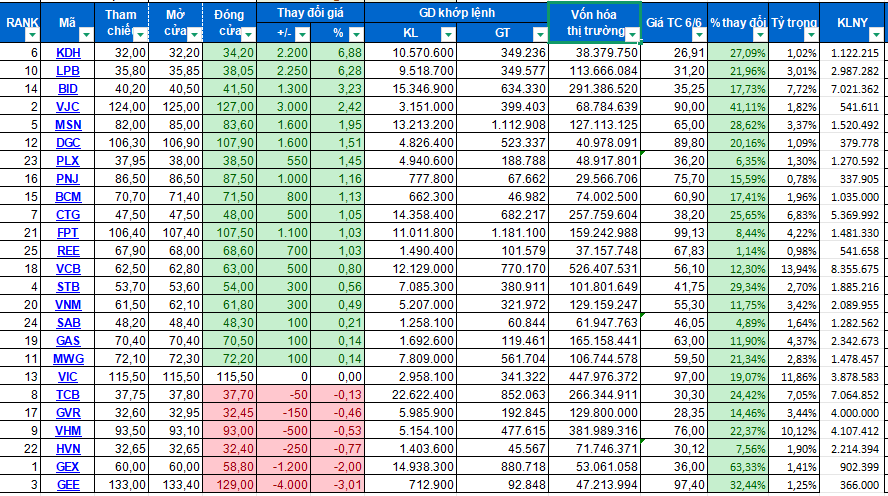Open the REE stock link
Viewport: 888px width, 496px height.
coord(68,251)
